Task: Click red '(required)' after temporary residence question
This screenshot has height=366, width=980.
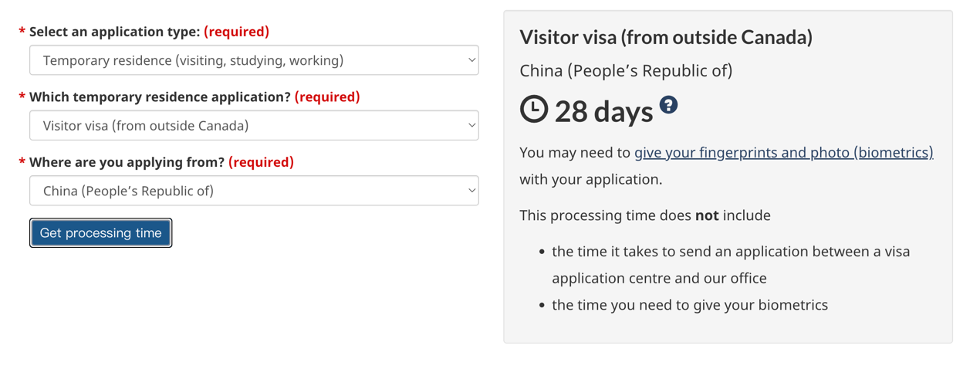Action: point(327,97)
